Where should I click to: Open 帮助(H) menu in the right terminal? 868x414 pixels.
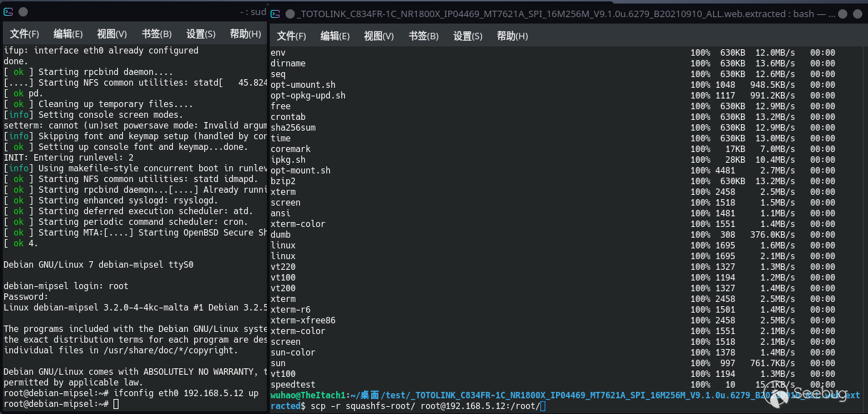click(x=512, y=36)
